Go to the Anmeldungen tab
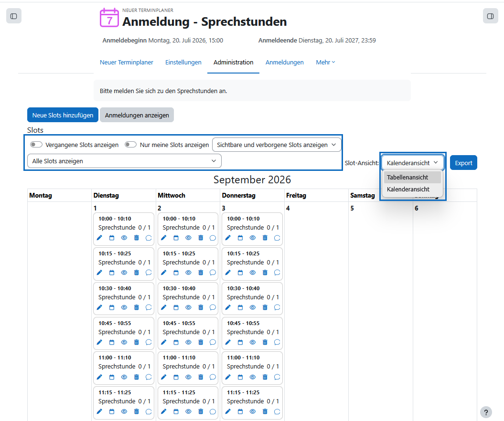The width and height of the screenshot is (504, 421). [284, 63]
